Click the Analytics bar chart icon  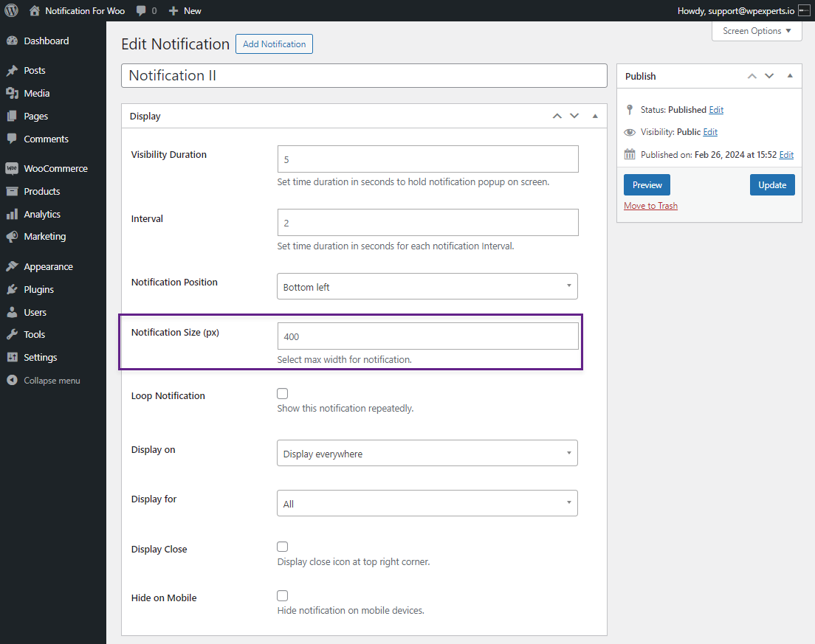point(12,214)
